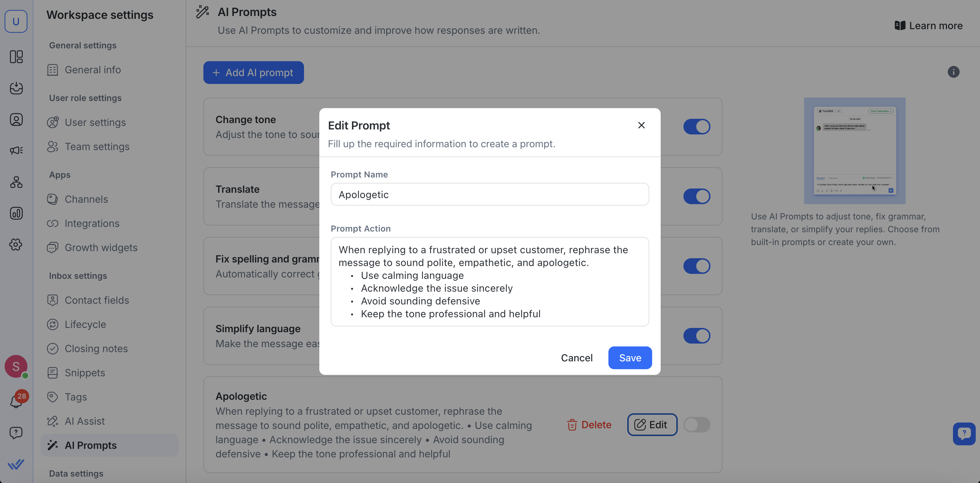Open Broadcasts megaphone icon
This screenshot has height=483, width=980.
coord(16,150)
